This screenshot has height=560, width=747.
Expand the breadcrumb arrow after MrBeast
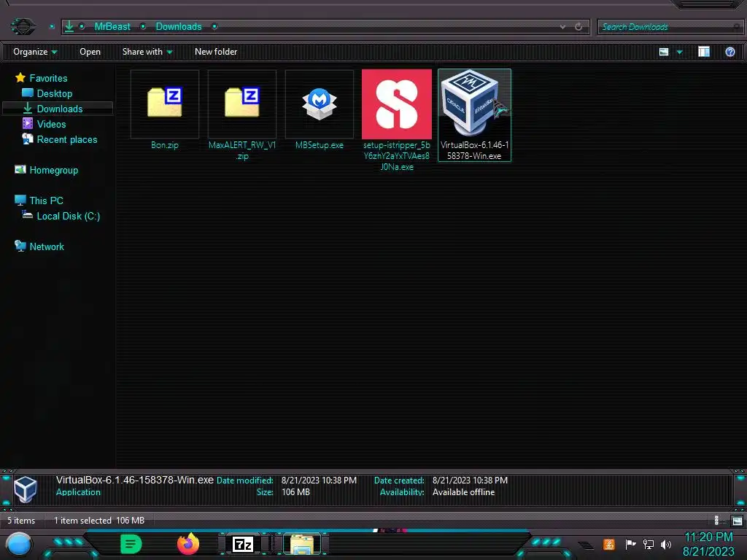(x=142, y=27)
